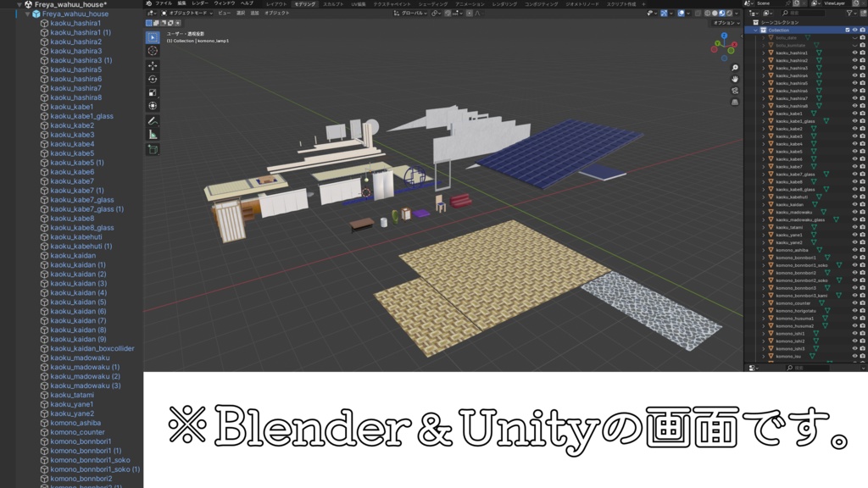Click the Z axis on navigation gizmo
This screenshot has height=488, width=868.
pos(724,36)
